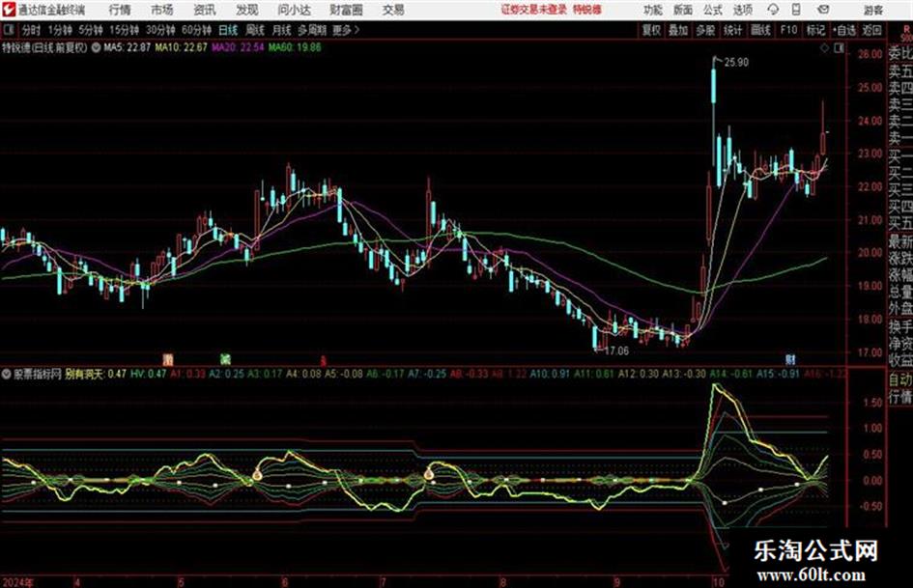Click the 标记 toolbar button

tap(815, 30)
